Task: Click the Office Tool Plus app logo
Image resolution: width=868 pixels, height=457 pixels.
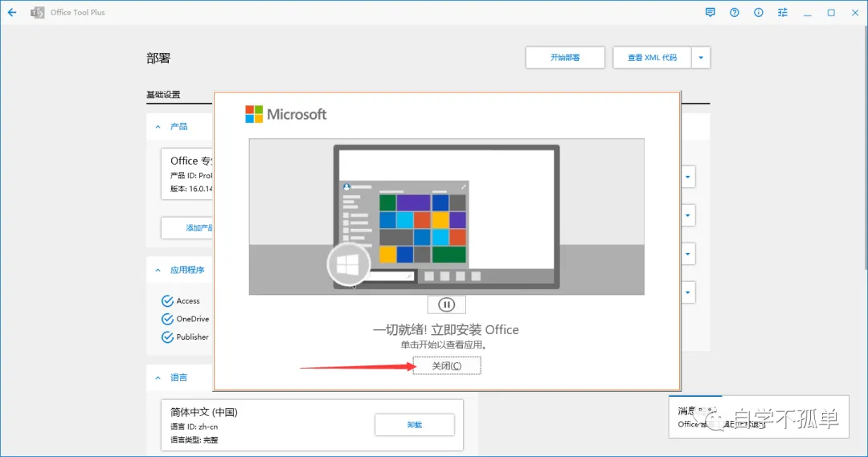Action: [38, 12]
